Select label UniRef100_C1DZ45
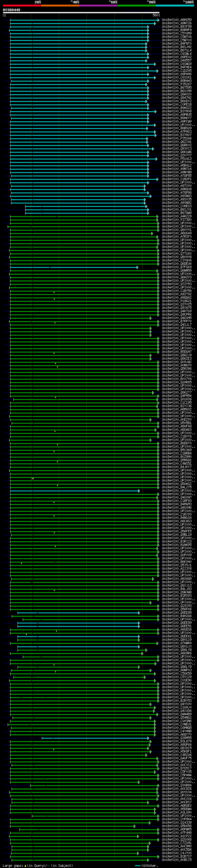The width and height of the screenshot is (197, 868). point(177,71)
